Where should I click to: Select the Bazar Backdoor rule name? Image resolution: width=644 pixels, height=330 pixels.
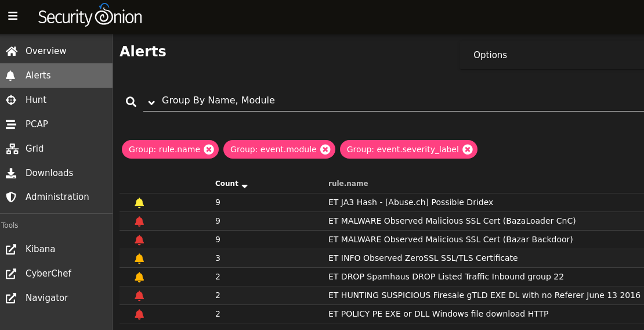pyautogui.click(x=451, y=239)
